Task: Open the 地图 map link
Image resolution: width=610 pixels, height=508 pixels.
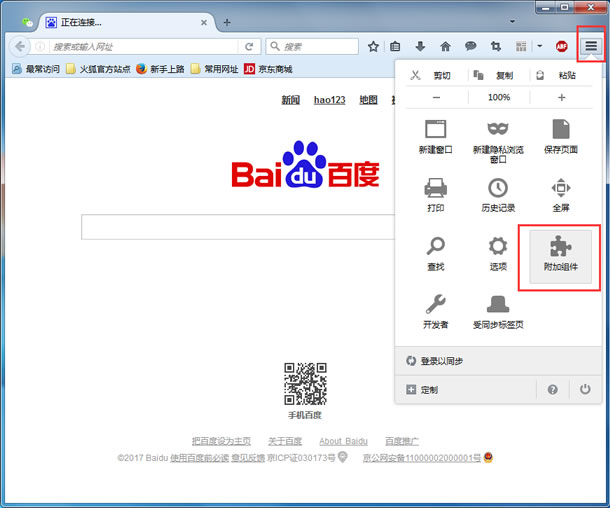Action: pyautogui.click(x=368, y=100)
